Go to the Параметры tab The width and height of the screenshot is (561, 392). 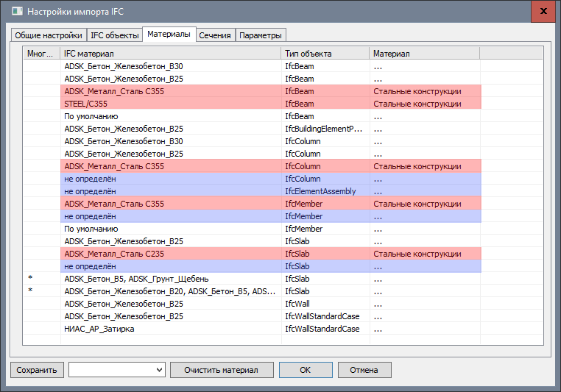click(x=260, y=35)
